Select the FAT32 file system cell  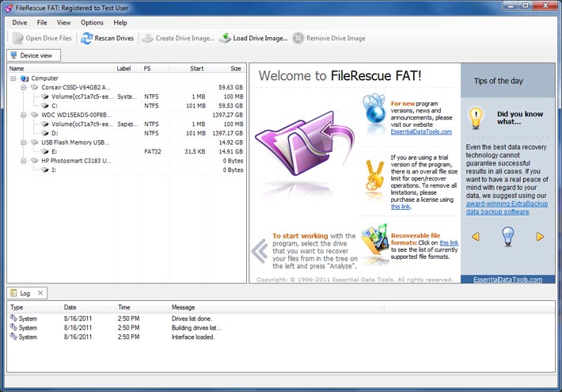(x=153, y=152)
